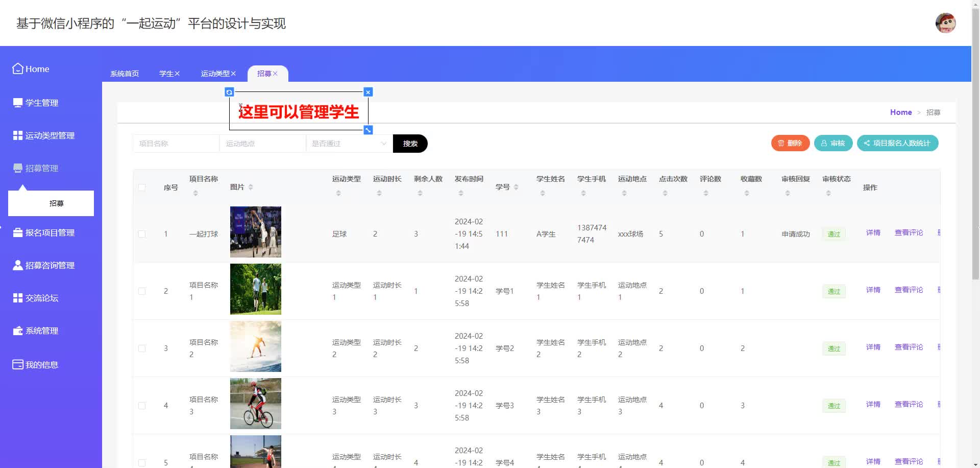Viewport: 980px width, 468px height.
Task: Click the rotate handle icon on annotation box
Action: pyautogui.click(x=229, y=92)
